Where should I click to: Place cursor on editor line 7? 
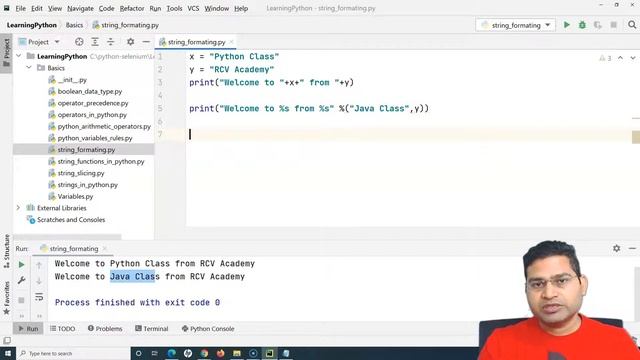(408, 134)
